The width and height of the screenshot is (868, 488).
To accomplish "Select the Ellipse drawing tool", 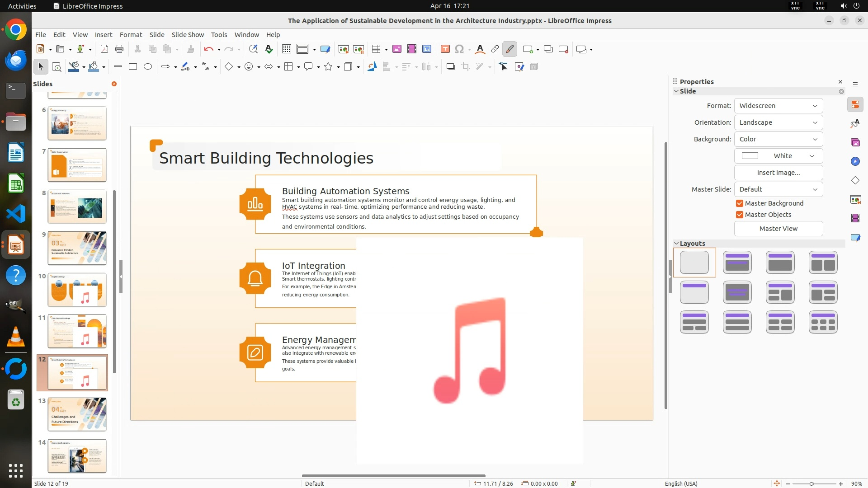I will 148,67.
